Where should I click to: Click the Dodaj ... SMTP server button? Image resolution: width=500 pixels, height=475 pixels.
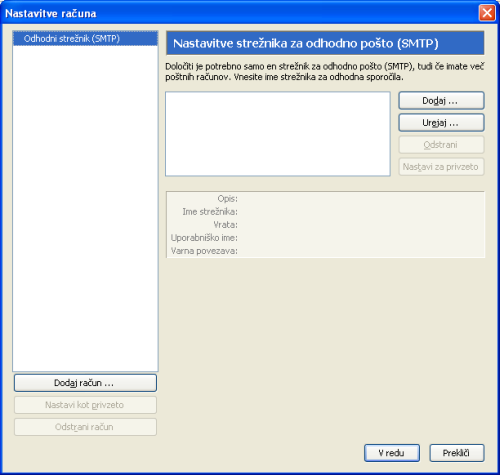pos(441,101)
